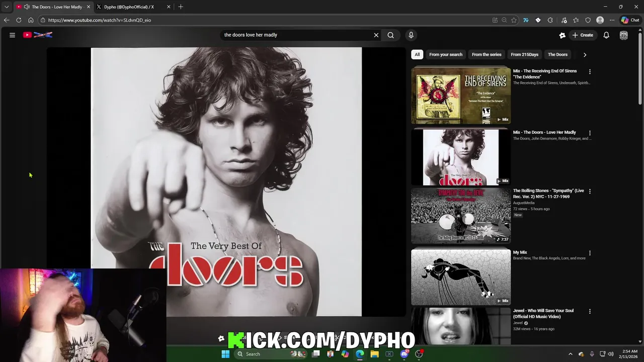
Task: Open The Doors Love Her Madly mix thumbnail
Action: pyautogui.click(x=461, y=157)
